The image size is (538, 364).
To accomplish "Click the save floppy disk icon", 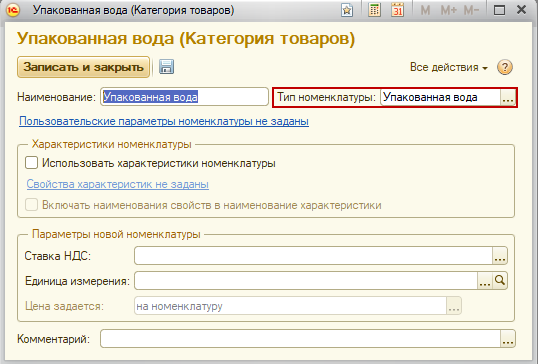I will [166, 67].
